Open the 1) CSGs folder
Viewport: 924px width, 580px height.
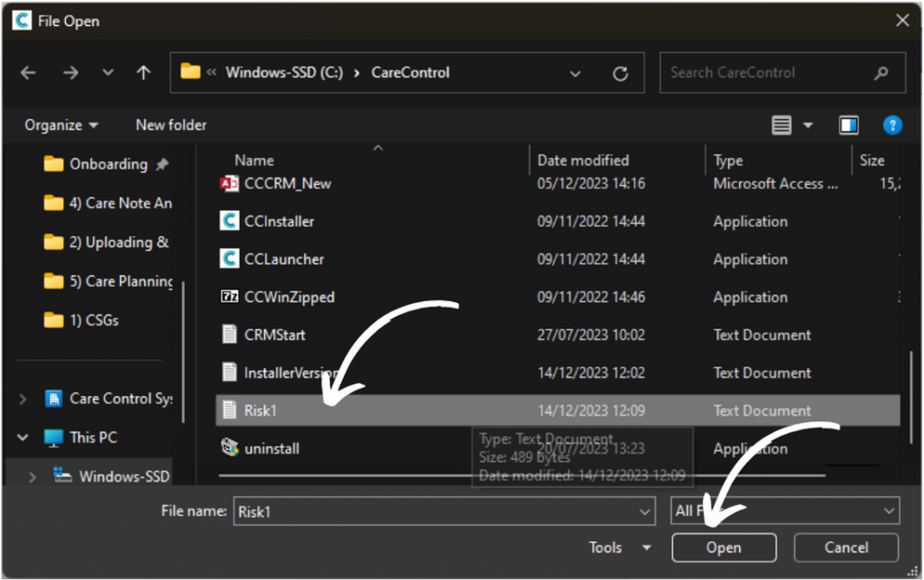[81, 320]
